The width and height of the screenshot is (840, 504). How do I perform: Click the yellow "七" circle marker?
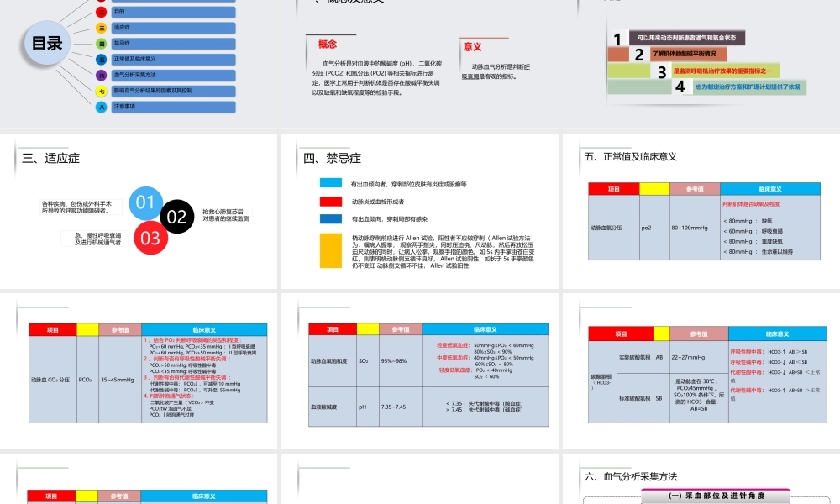(102, 91)
